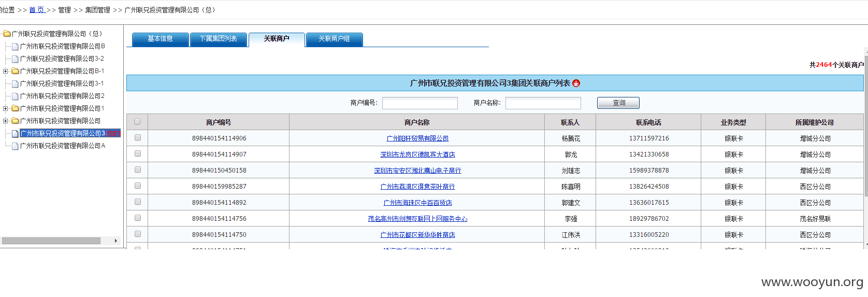Click the 商户编号 input field
The image size is (868, 297).
420,103
